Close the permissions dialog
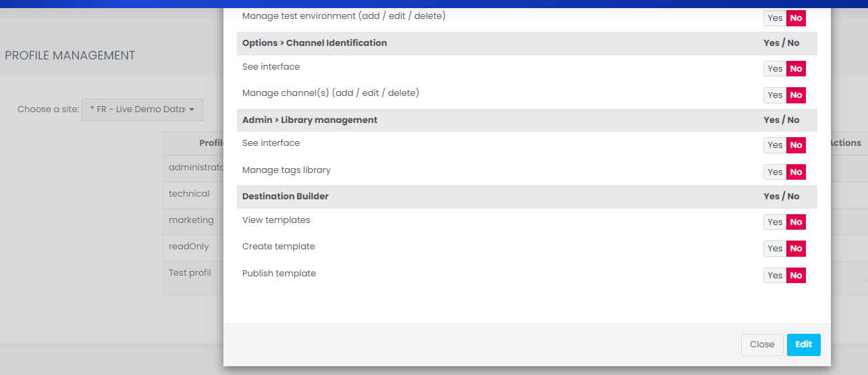 pyautogui.click(x=762, y=345)
